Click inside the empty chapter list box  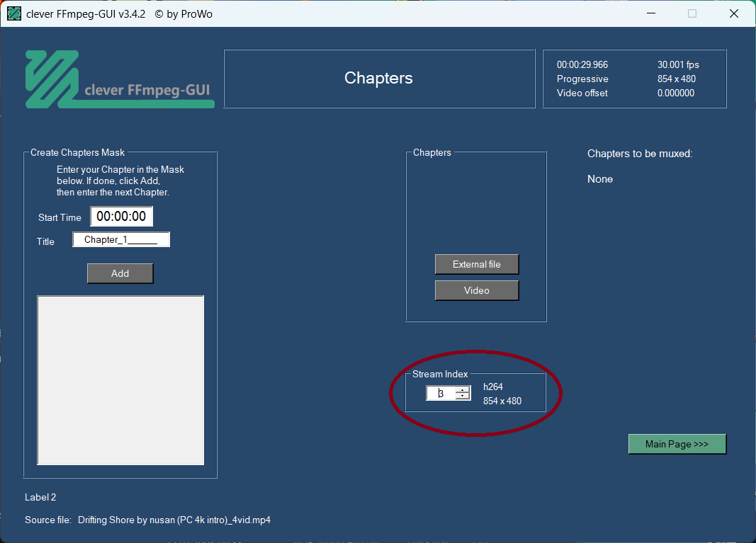click(x=120, y=380)
